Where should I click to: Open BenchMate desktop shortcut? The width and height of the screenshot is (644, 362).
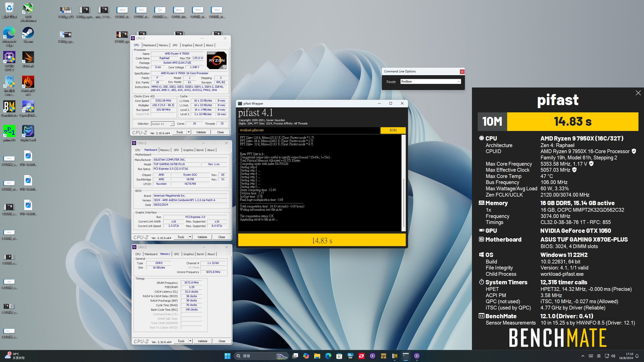tap(9, 109)
